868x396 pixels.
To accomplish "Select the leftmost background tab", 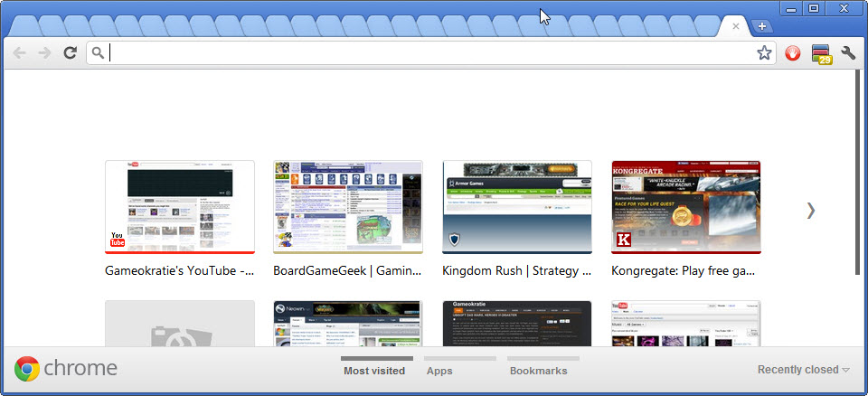I will [x=25, y=26].
